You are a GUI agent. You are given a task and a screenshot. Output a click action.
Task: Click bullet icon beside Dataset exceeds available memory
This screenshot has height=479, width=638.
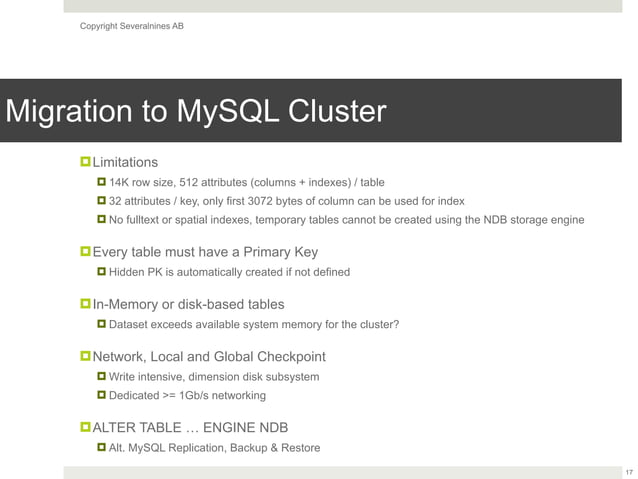[102, 324]
